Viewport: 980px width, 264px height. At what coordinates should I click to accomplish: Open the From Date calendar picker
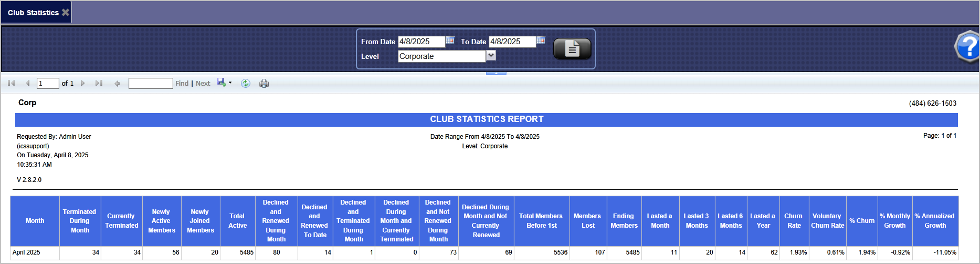coord(450,40)
